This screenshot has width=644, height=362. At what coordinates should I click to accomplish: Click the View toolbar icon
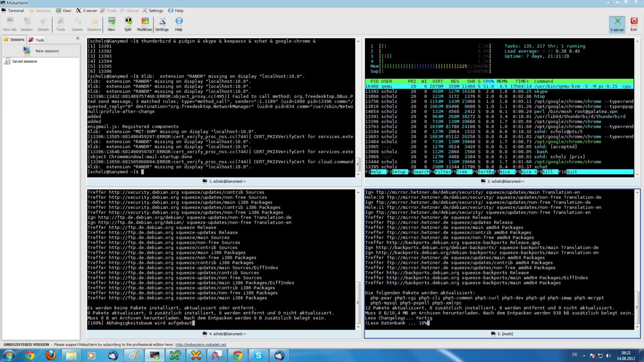(111, 24)
